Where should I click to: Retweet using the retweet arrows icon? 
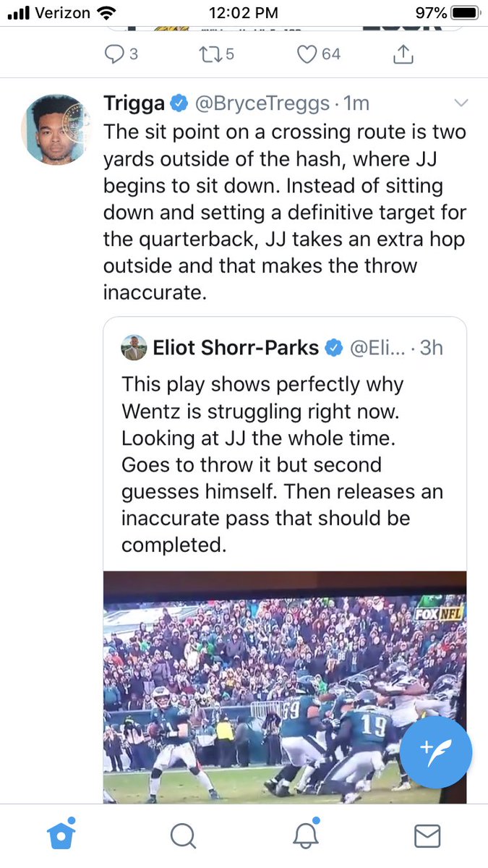click(x=210, y=54)
